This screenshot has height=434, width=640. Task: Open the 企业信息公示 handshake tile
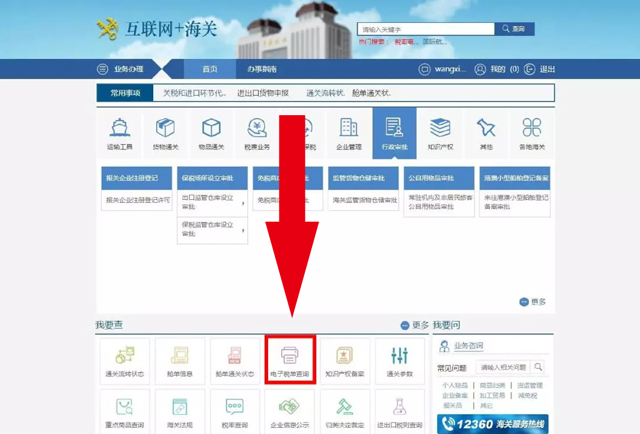(290, 412)
